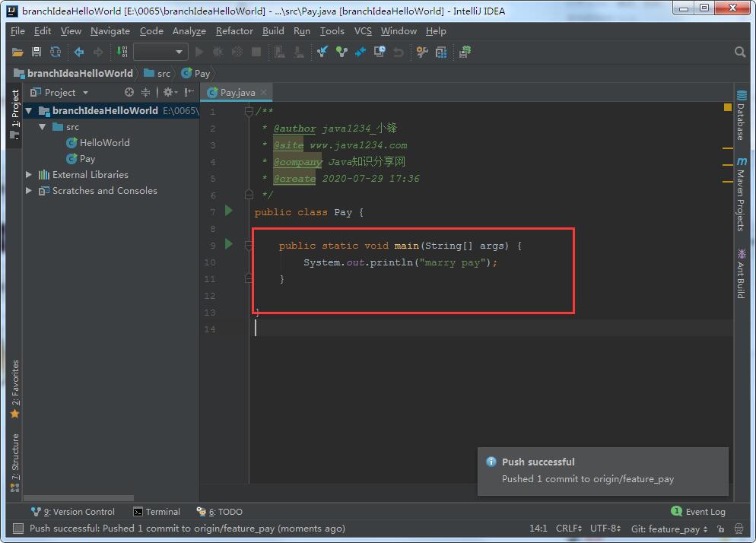Open Settings via wrench toolbar icon
This screenshot has width=756, height=543.
tap(422, 52)
